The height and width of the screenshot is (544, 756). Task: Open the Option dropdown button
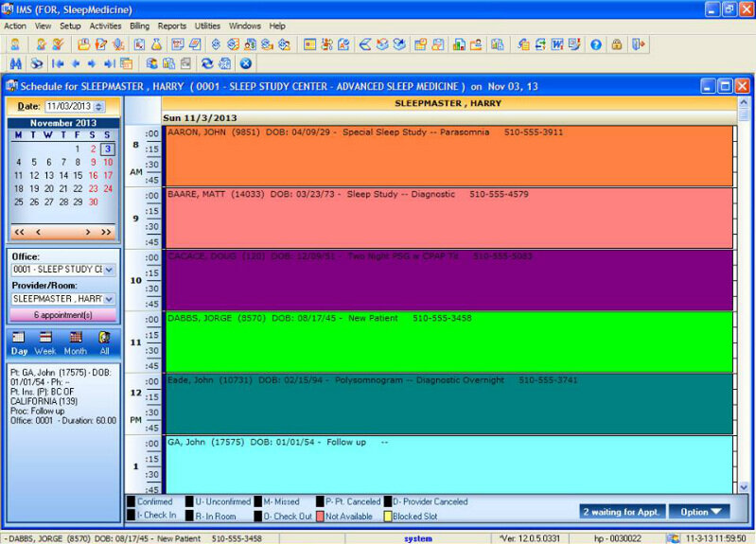click(x=701, y=512)
